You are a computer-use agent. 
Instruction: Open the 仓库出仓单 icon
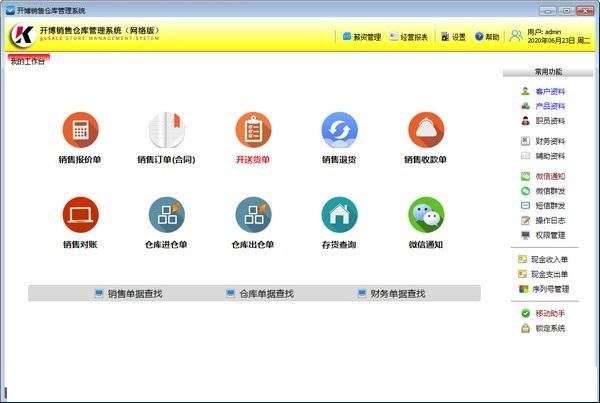(253, 214)
